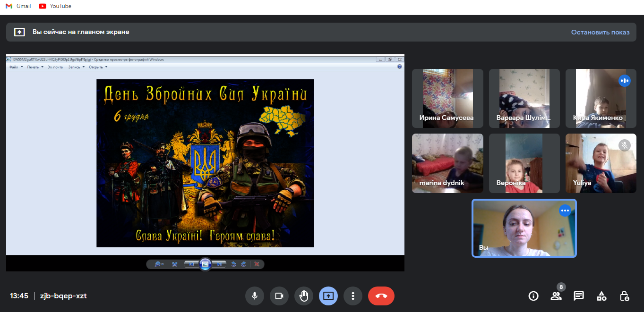
Task: Start the slideshow with the round center button
Action: click(205, 264)
